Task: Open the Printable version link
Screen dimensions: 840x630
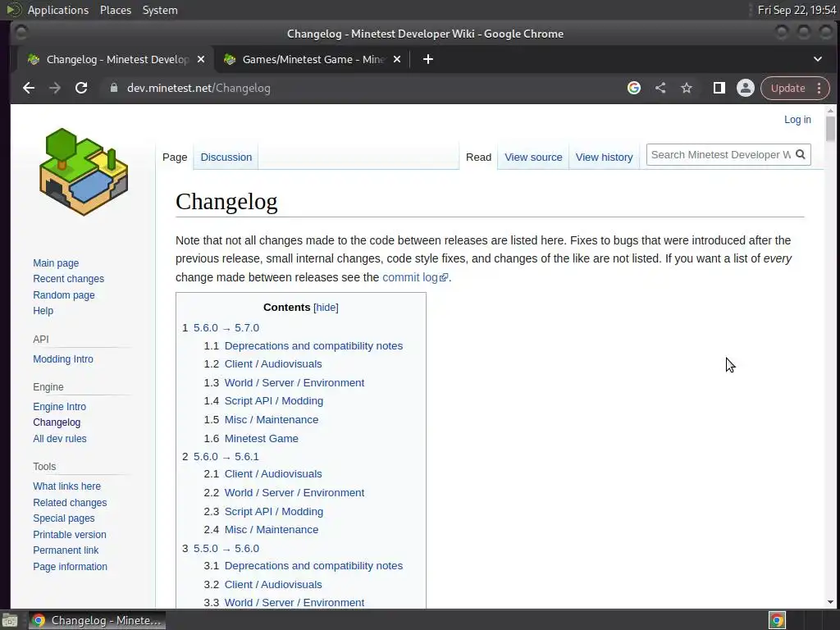Action: tap(70, 534)
